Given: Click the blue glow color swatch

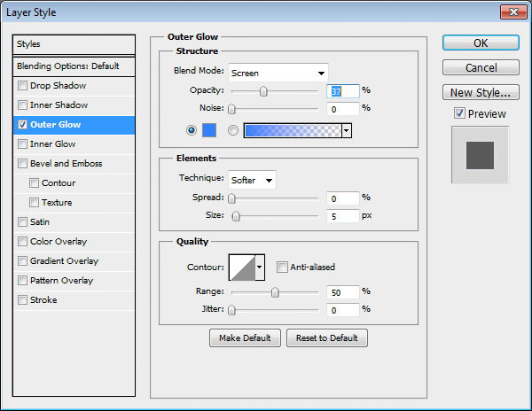Looking at the screenshot, I should click(x=209, y=130).
